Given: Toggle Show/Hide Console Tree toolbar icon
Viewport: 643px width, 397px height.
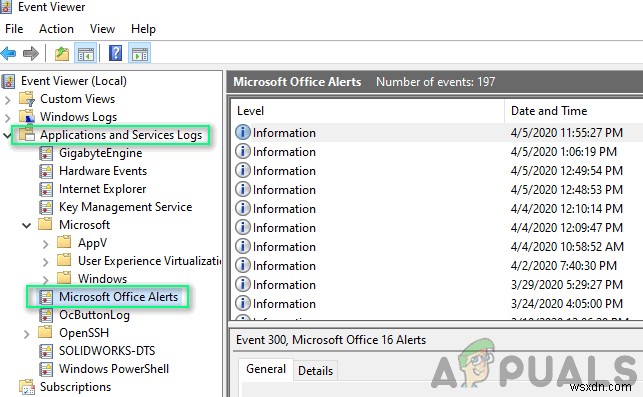Looking at the screenshot, I should (x=86, y=53).
